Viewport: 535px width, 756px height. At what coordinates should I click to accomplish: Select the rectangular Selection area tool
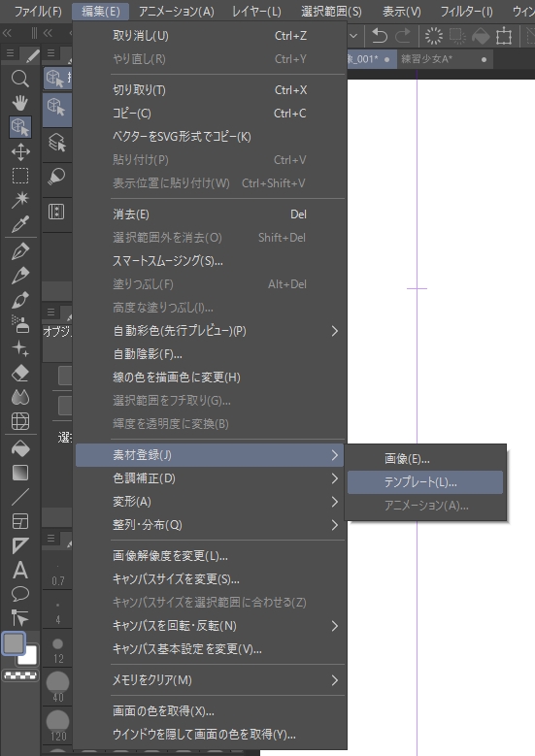tap(19, 176)
